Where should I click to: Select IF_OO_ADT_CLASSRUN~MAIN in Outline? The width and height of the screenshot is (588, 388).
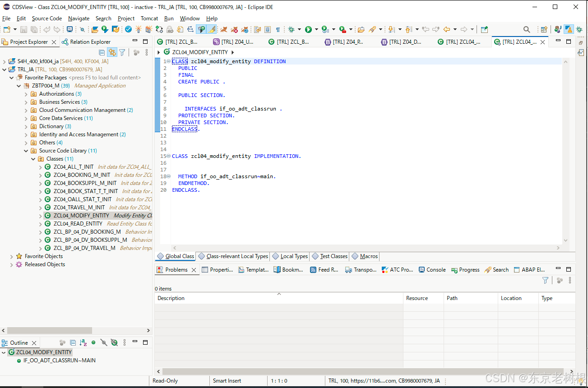pyautogui.click(x=59, y=360)
